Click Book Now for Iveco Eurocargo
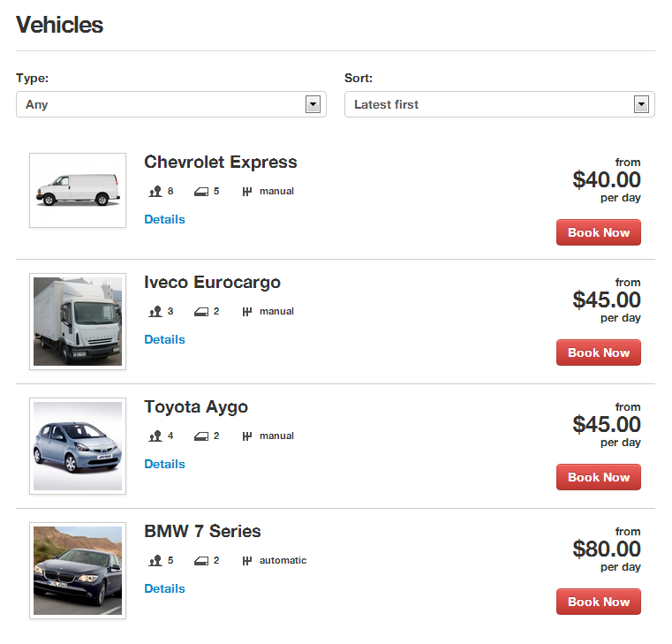Viewport: 672px width, 644px height. [599, 352]
